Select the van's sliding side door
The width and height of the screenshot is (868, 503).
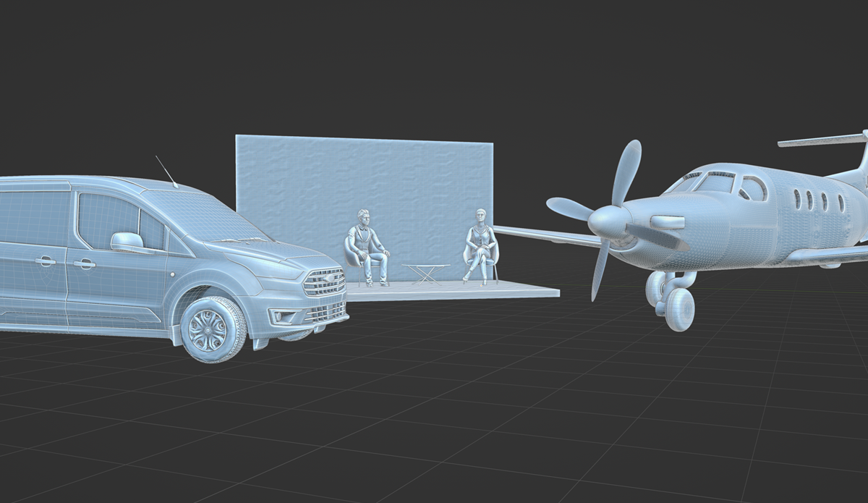33,258
